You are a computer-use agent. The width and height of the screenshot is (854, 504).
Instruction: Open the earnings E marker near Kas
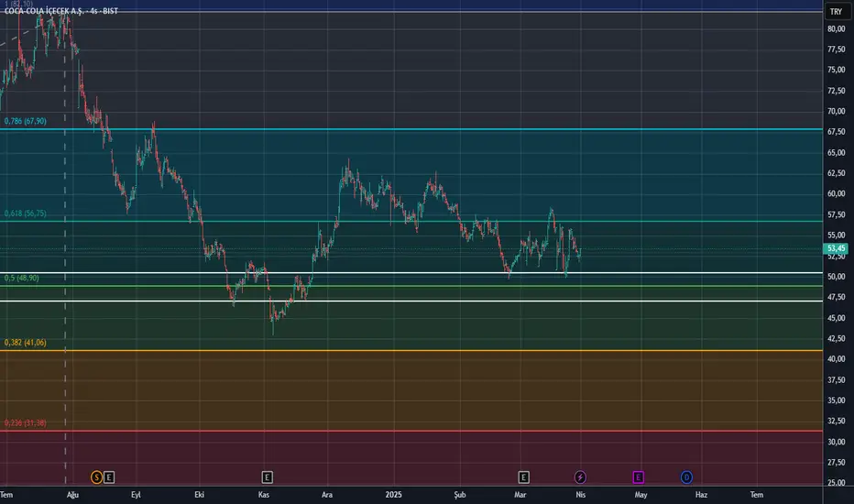(267, 477)
